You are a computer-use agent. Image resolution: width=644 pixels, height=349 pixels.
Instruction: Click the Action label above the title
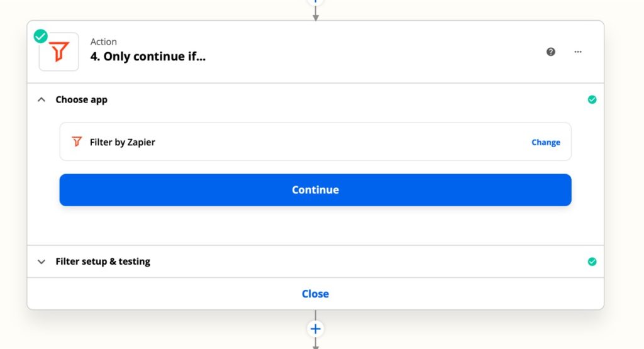(x=104, y=42)
